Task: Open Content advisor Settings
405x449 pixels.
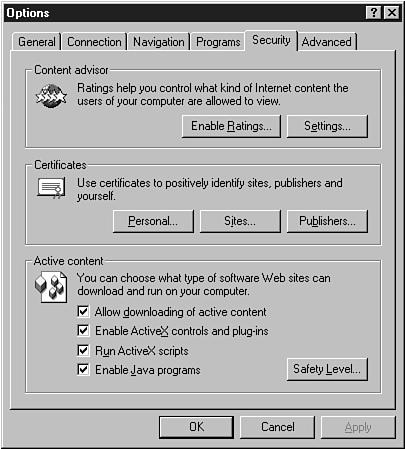Action: [327, 126]
